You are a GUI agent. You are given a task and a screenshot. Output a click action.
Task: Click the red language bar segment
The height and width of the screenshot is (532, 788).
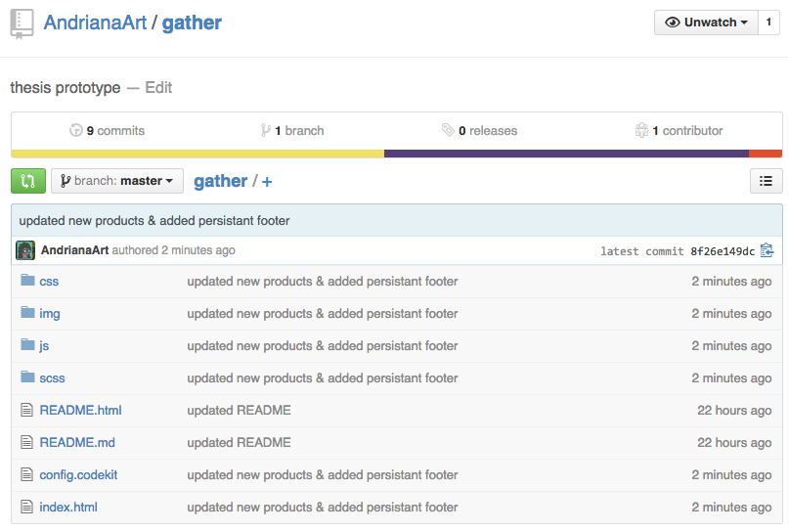click(766, 154)
